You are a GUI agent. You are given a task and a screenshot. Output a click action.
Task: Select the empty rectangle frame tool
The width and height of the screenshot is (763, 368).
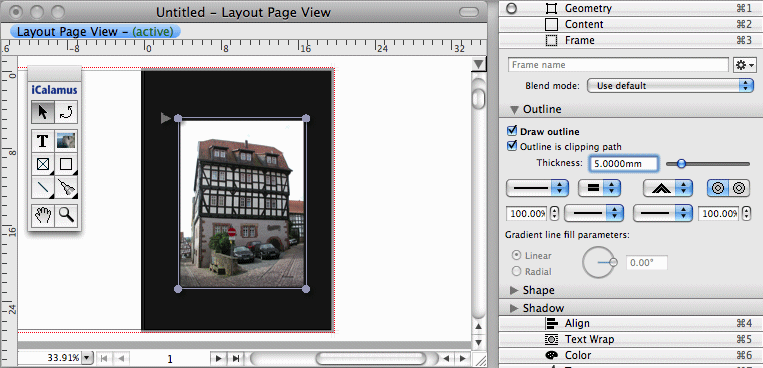click(66, 164)
